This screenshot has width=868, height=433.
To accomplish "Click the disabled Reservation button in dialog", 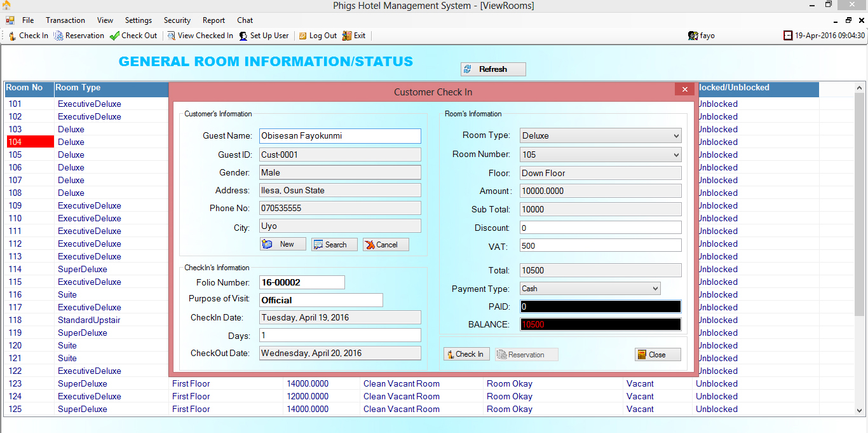I will (x=527, y=354).
